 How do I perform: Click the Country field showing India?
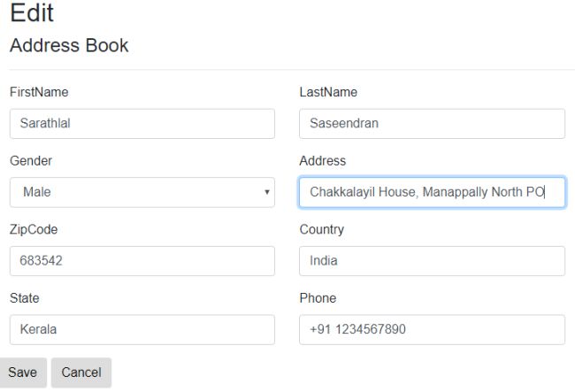tap(432, 261)
